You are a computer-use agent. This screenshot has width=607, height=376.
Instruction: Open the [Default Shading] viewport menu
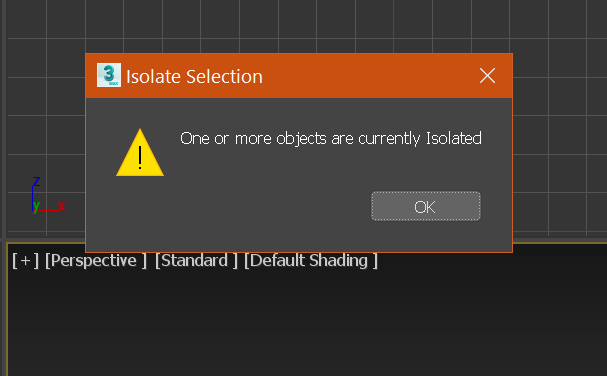click(x=310, y=260)
